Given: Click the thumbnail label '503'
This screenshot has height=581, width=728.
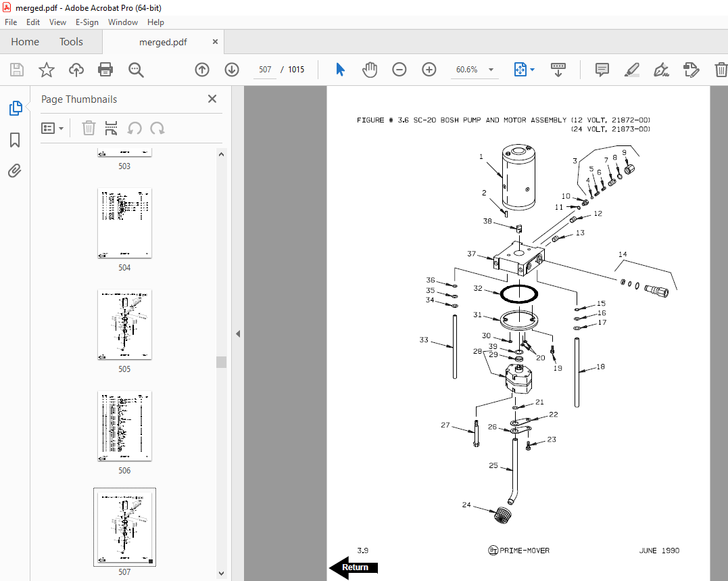Looking at the screenshot, I should [124, 166].
